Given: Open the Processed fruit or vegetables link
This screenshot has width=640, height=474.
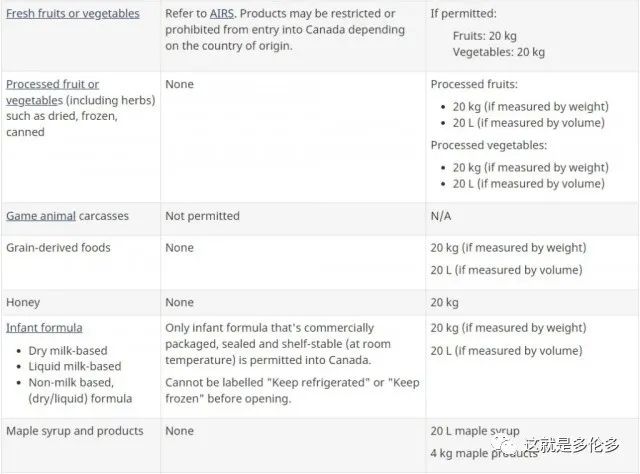Looking at the screenshot, I should [52, 92].
